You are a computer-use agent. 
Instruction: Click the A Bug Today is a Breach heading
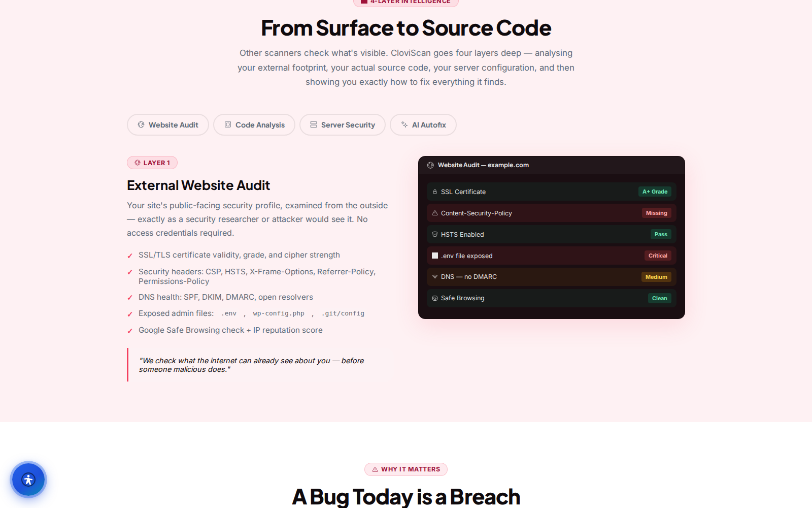[406, 497]
